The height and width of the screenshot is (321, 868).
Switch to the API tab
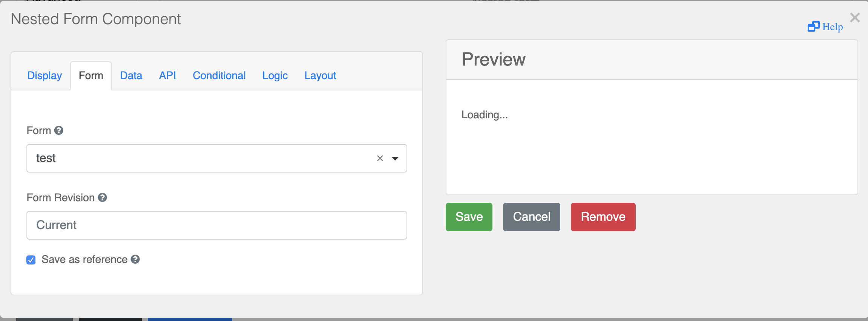click(167, 75)
